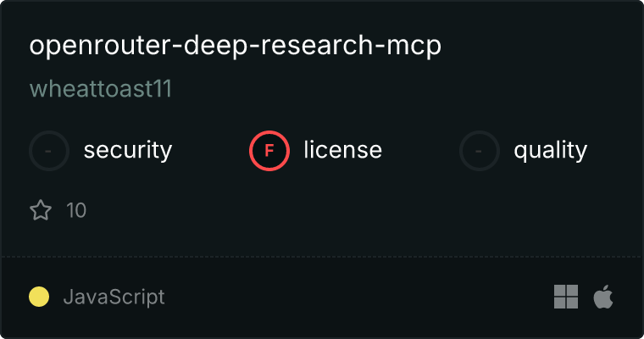Viewport: 644px width, 339px height.
Task: Open author wheattoast11 profile link
Action: [x=101, y=89]
